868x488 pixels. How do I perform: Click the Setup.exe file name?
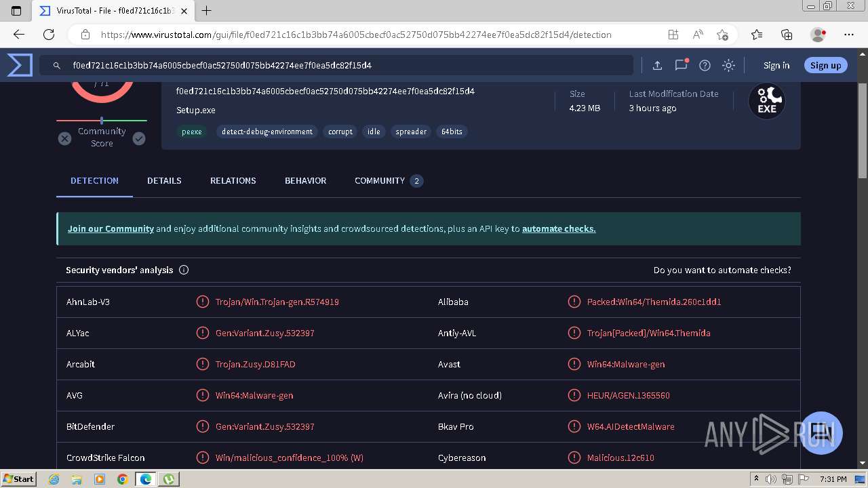click(x=196, y=110)
